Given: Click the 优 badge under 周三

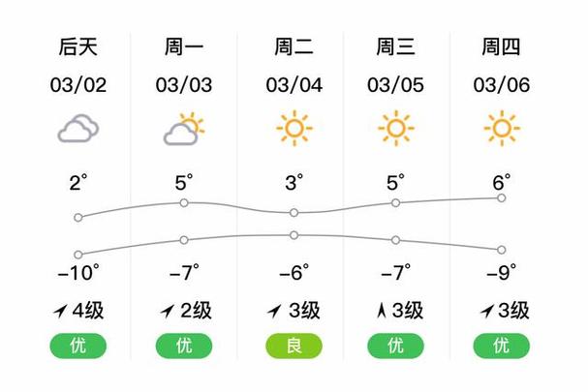Looking at the screenshot, I should (x=395, y=346).
